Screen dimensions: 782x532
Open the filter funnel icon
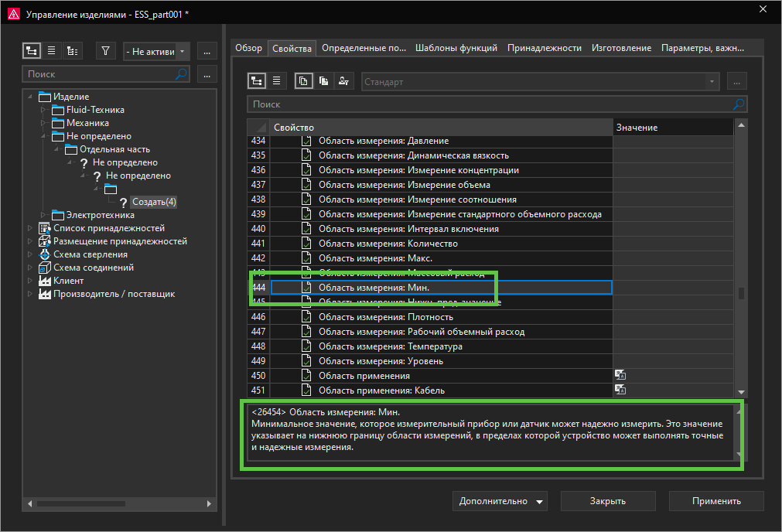(x=105, y=51)
